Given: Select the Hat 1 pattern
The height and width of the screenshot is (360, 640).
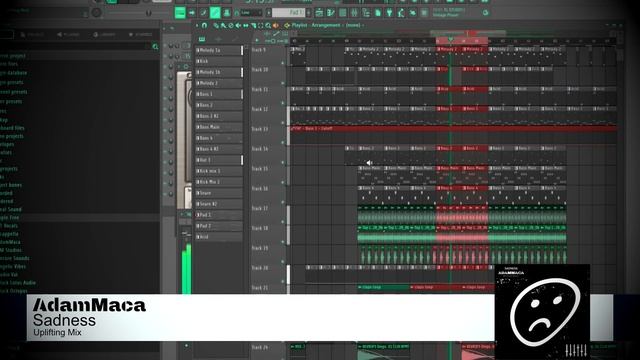Looking at the screenshot, I should coord(219,160).
